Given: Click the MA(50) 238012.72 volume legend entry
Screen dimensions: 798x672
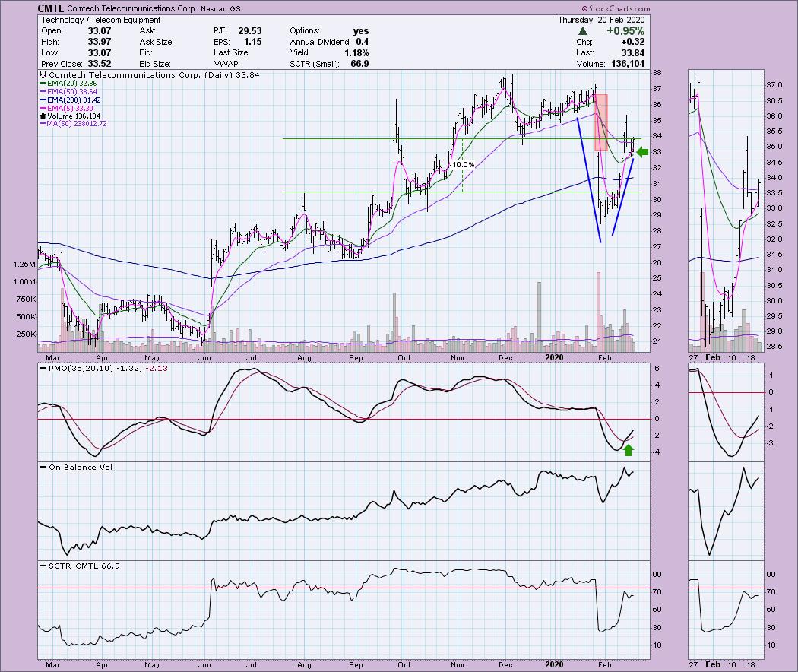Looking at the screenshot, I should tap(73, 124).
